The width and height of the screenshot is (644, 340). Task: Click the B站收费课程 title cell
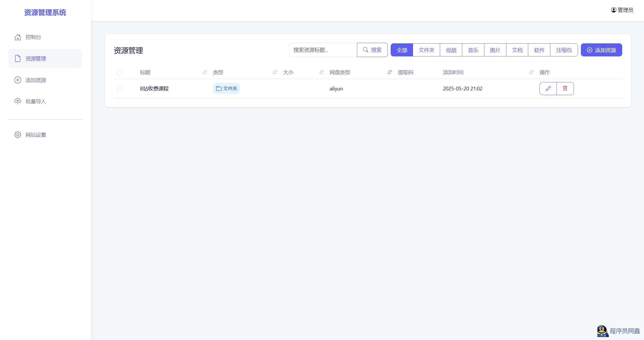coord(154,89)
